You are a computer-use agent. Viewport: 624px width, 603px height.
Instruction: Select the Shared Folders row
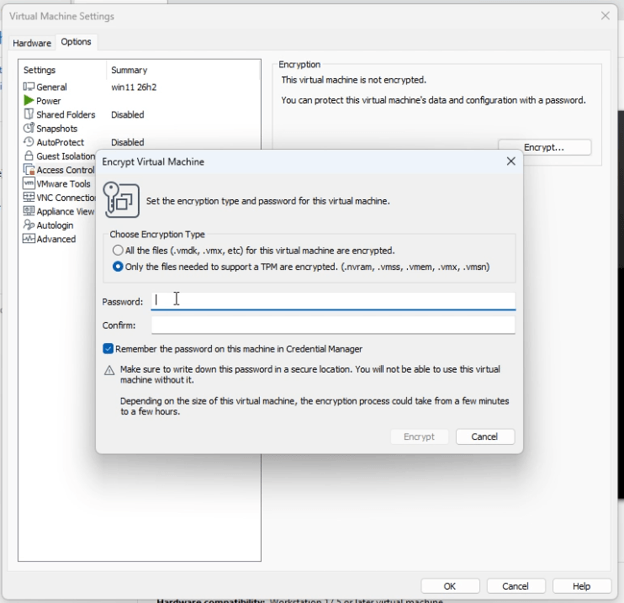(139, 115)
